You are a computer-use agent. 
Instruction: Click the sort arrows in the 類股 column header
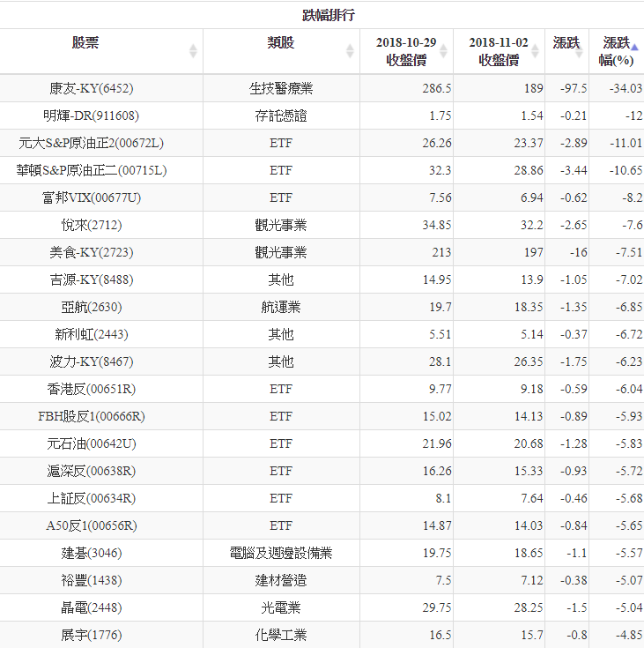350,51
